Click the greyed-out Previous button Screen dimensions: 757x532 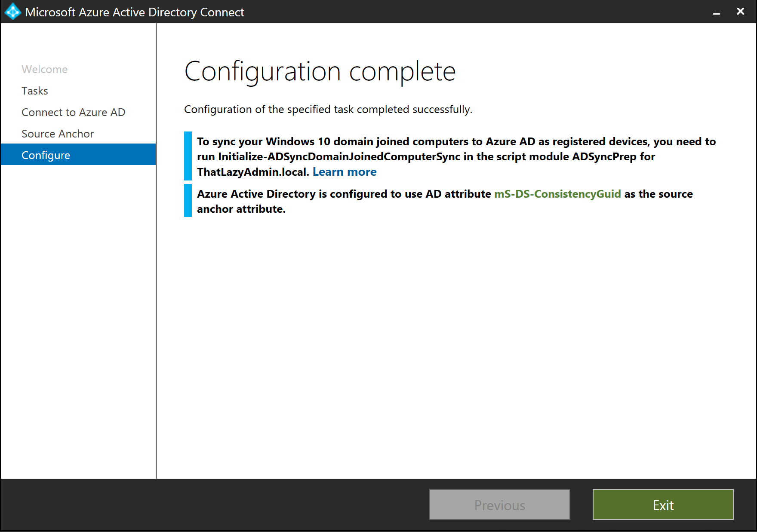[499, 505]
